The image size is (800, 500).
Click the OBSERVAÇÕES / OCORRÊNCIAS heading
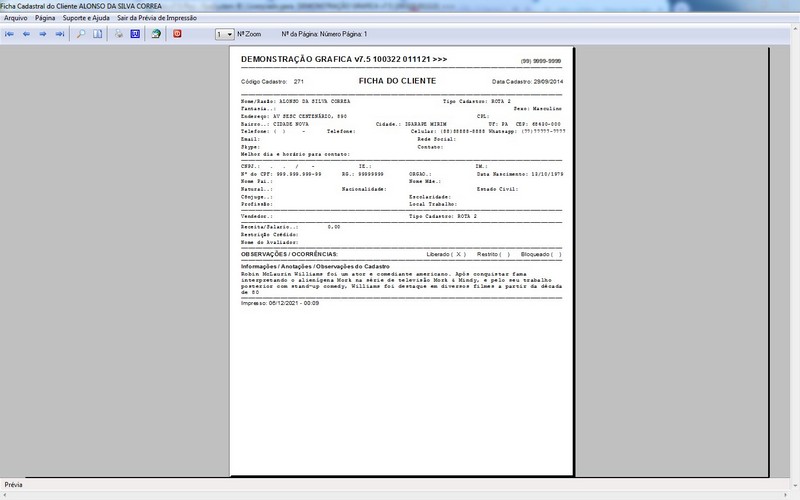tap(289, 254)
